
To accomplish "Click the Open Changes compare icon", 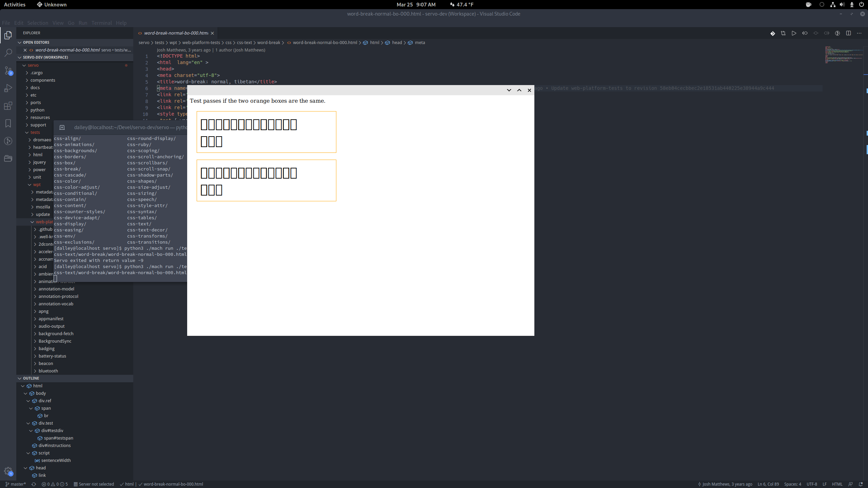I will pos(783,33).
